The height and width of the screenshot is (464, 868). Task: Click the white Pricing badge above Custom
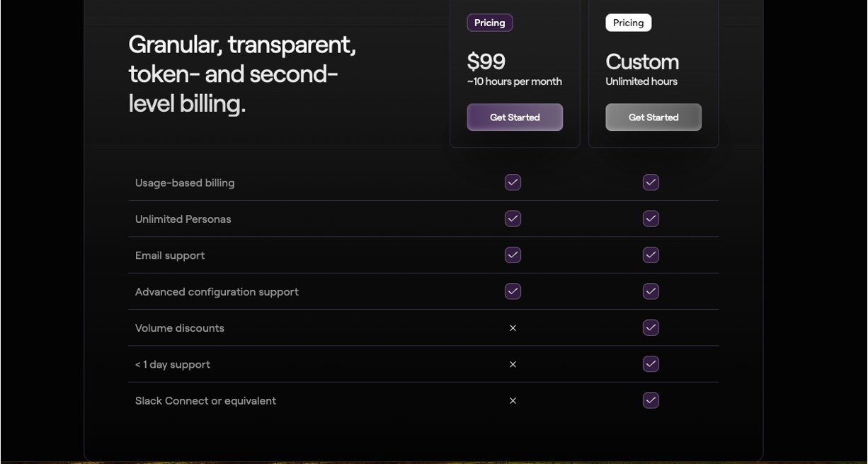pyautogui.click(x=629, y=23)
